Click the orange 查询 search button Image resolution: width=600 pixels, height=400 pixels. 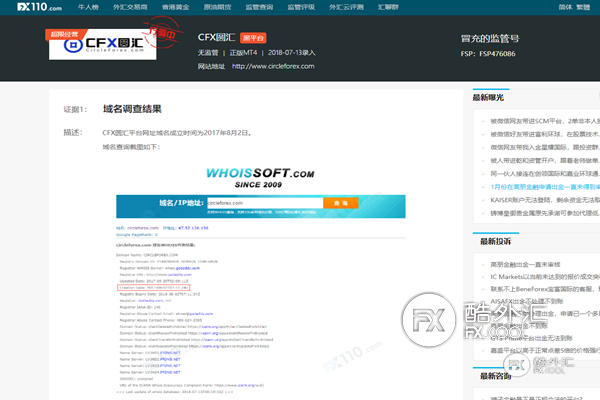tap(341, 203)
